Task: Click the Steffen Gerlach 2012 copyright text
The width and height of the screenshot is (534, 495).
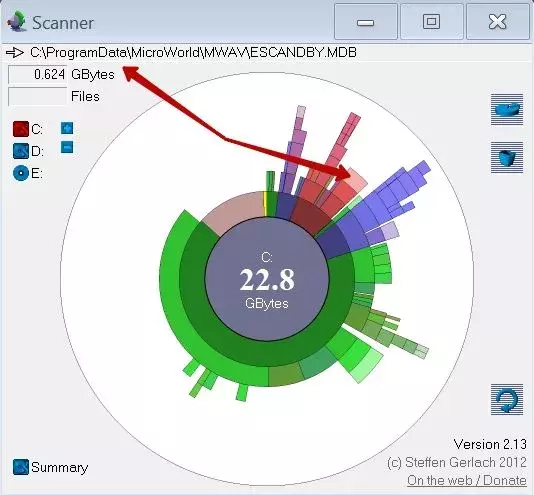Action: (457, 462)
